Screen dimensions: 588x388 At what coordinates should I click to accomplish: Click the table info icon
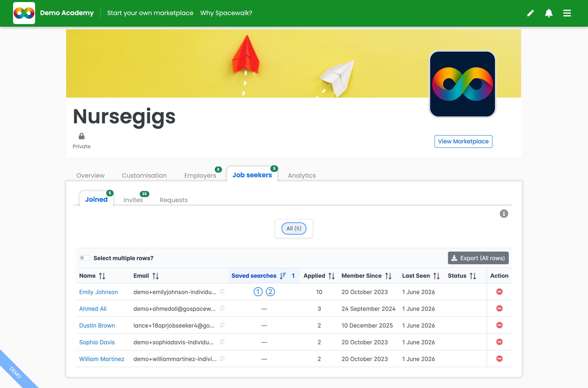click(x=504, y=214)
